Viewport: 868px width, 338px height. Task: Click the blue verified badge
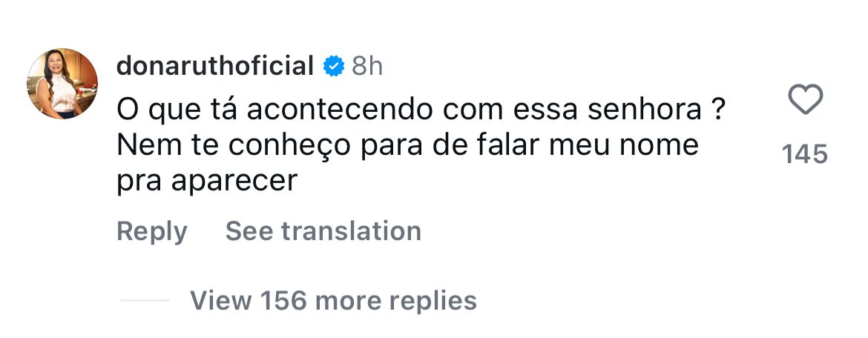click(x=334, y=67)
